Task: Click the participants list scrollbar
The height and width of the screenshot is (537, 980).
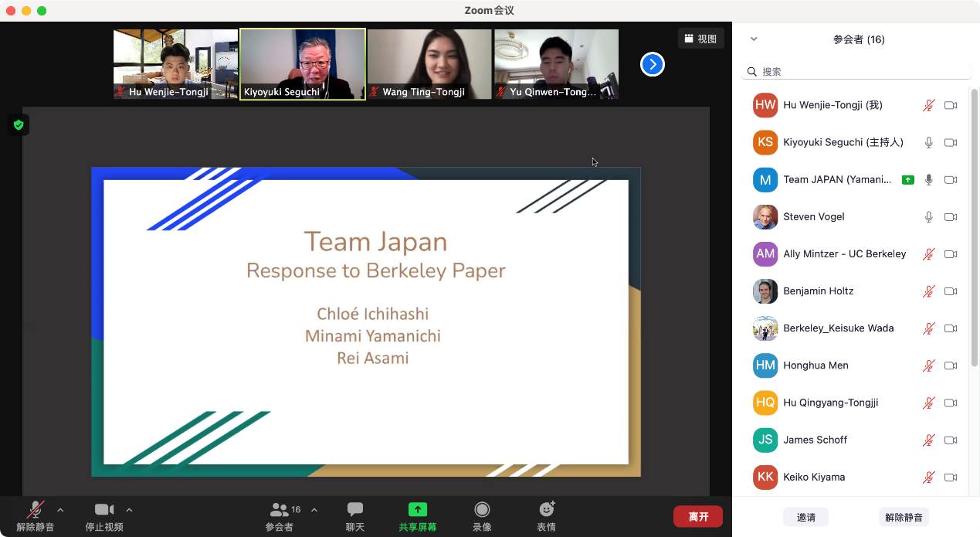Action: (974, 232)
